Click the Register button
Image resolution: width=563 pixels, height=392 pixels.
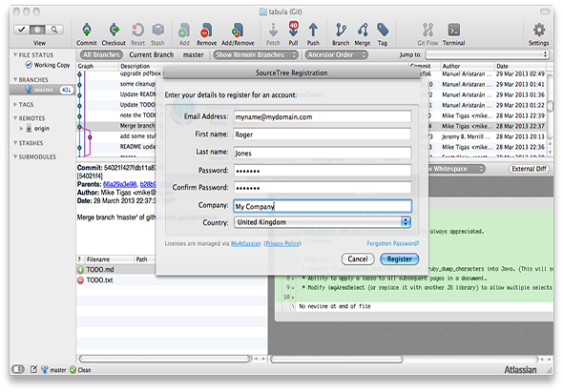pos(399,259)
